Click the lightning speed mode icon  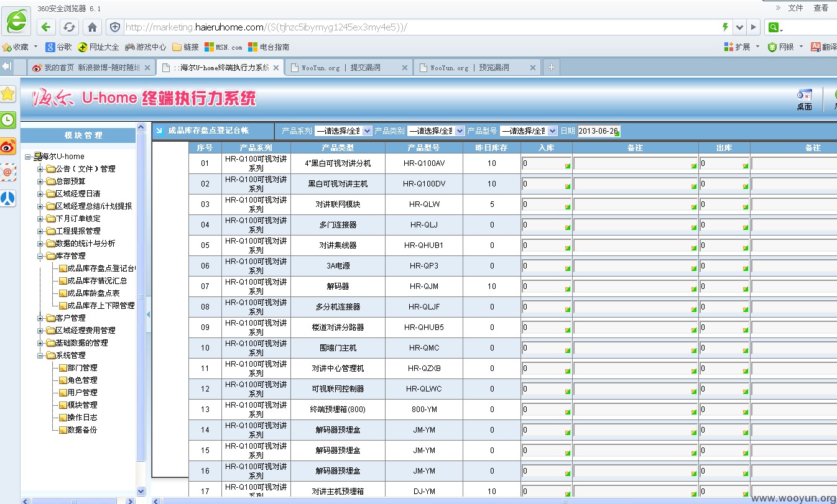point(725,27)
